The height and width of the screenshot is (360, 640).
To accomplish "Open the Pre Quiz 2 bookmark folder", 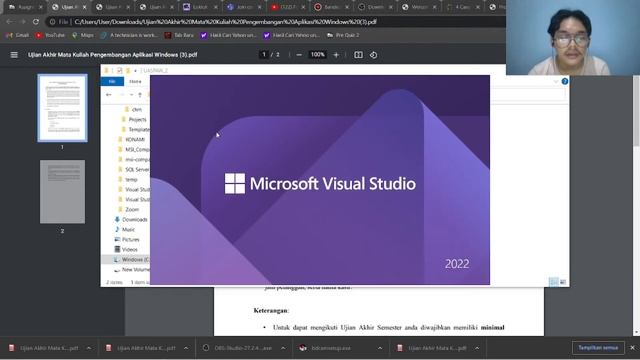I will [x=343, y=36].
